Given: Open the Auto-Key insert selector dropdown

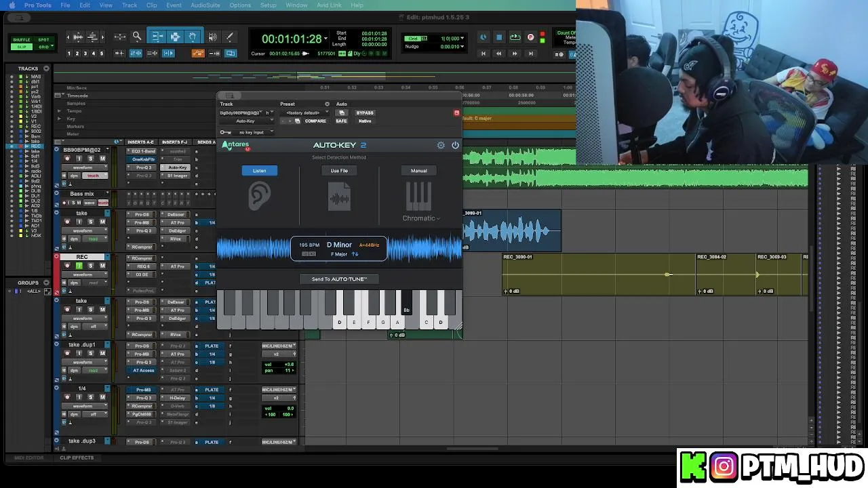Looking at the screenshot, I should 246,121.
